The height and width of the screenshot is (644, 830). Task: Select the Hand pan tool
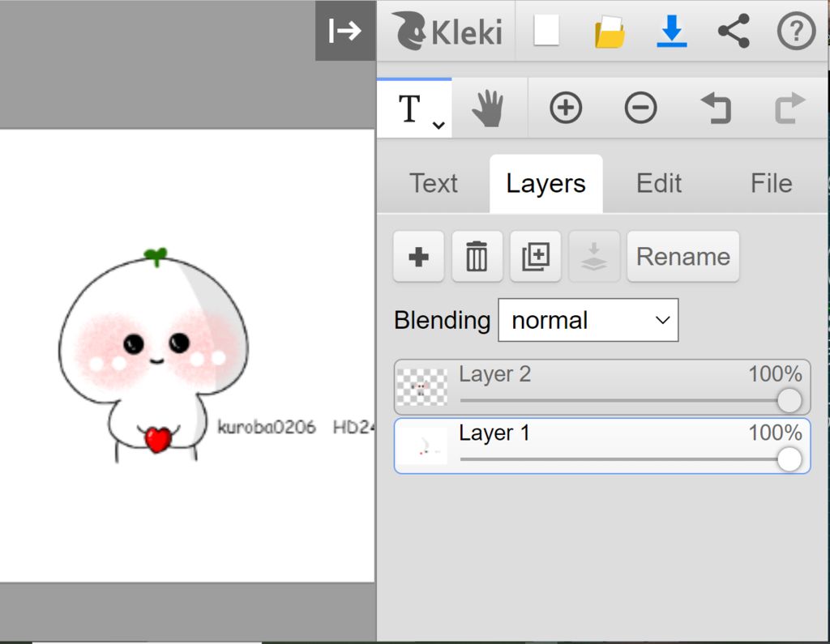487,109
